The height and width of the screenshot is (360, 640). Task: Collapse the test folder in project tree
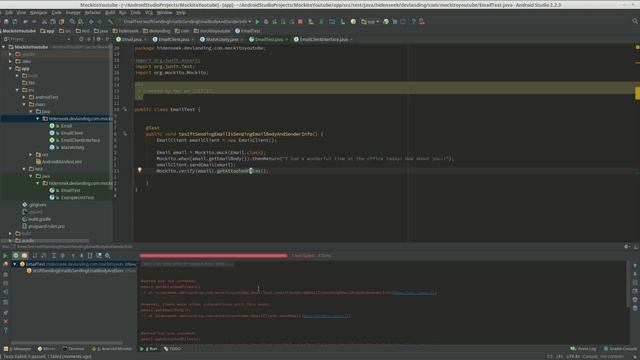24,169
